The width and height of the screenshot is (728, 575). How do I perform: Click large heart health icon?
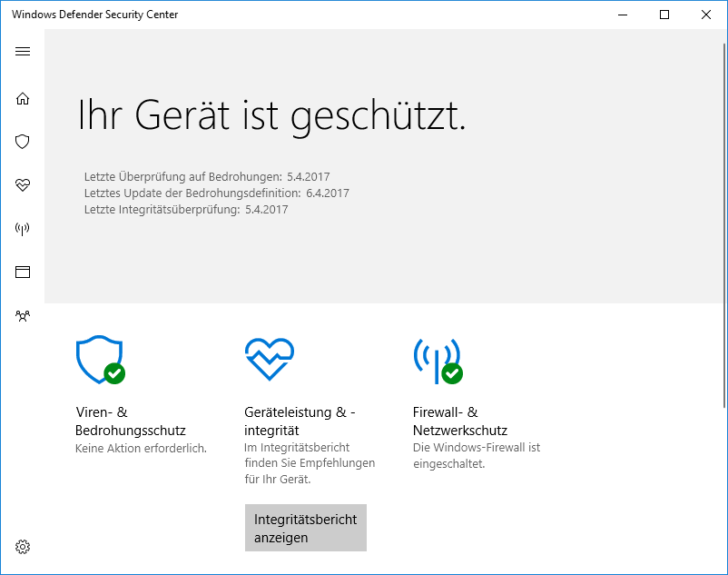pos(270,360)
